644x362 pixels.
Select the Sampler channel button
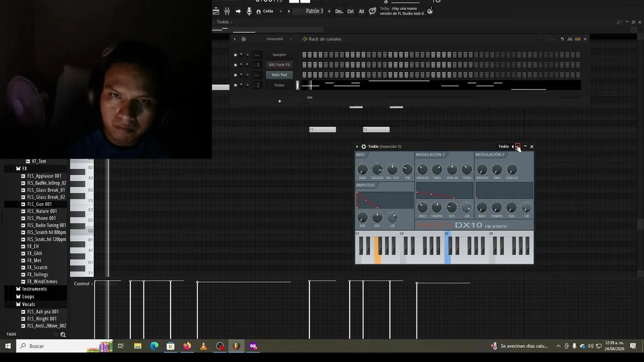coord(279,55)
